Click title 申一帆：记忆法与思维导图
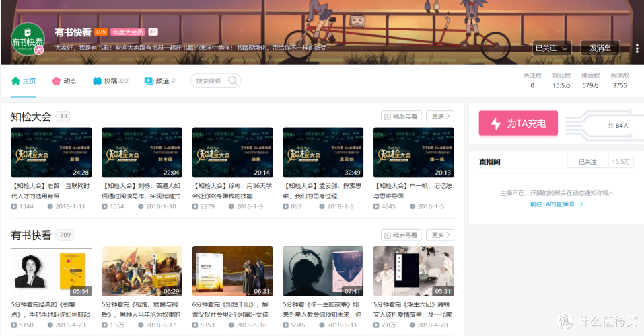Image resolution: width=644 pixels, height=336 pixels. (x=413, y=191)
